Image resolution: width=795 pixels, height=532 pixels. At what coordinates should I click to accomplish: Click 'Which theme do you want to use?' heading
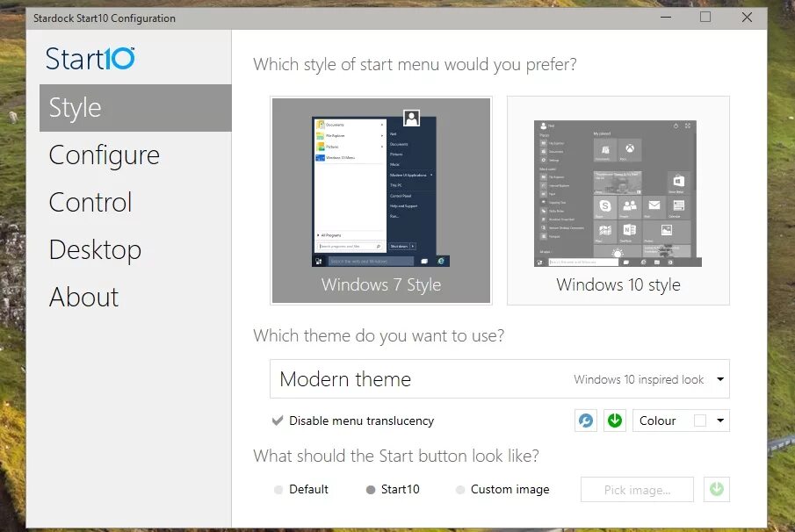pyautogui.click(x=379, y=335)
